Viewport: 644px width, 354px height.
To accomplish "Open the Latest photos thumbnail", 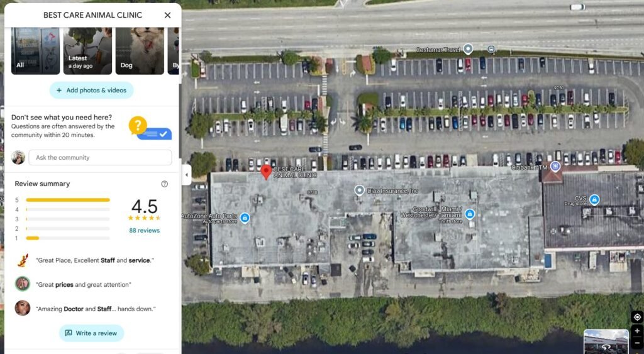I will click(x=87, y=51).
